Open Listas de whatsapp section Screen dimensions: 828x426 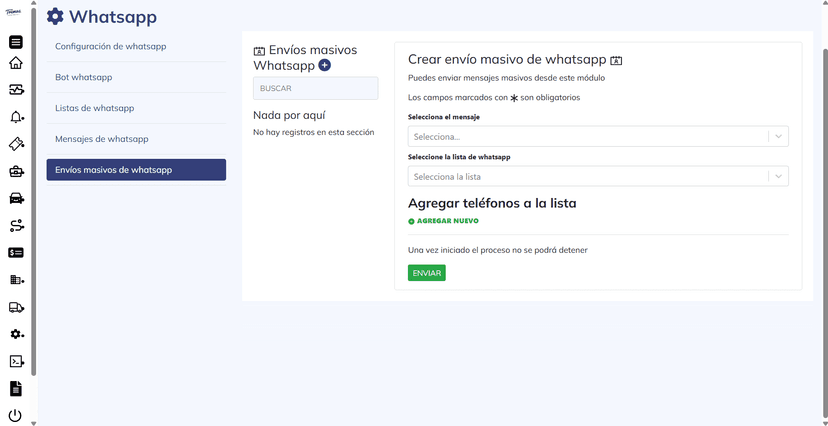point(136,108)
